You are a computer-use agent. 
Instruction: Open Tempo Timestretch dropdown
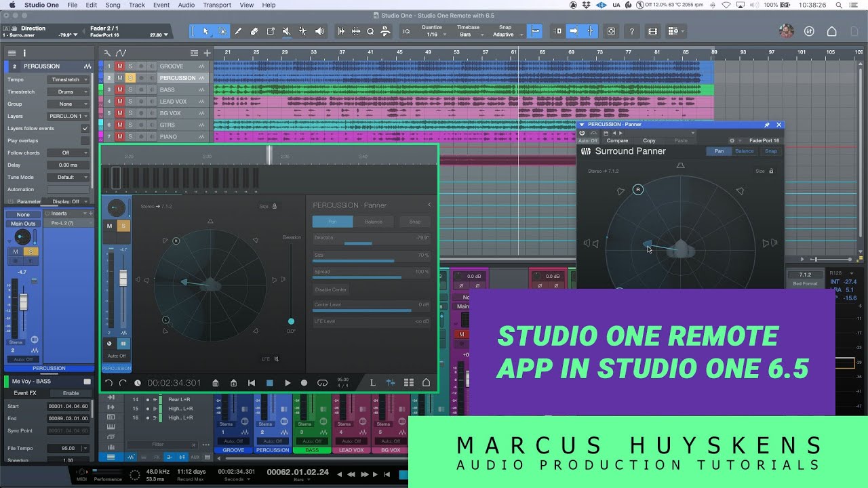[68, 79]
